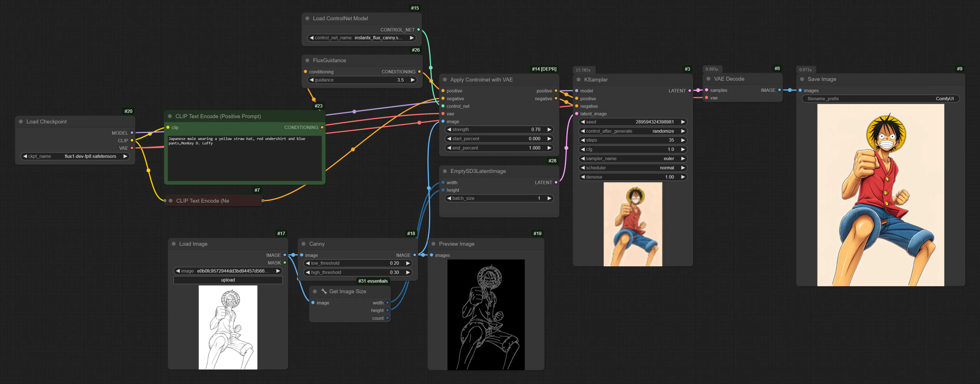The width and height of the screenshot is (980, 384).
Task: Click the positive prompt text box
Action: pyautogui.click(x=244, y=158)
